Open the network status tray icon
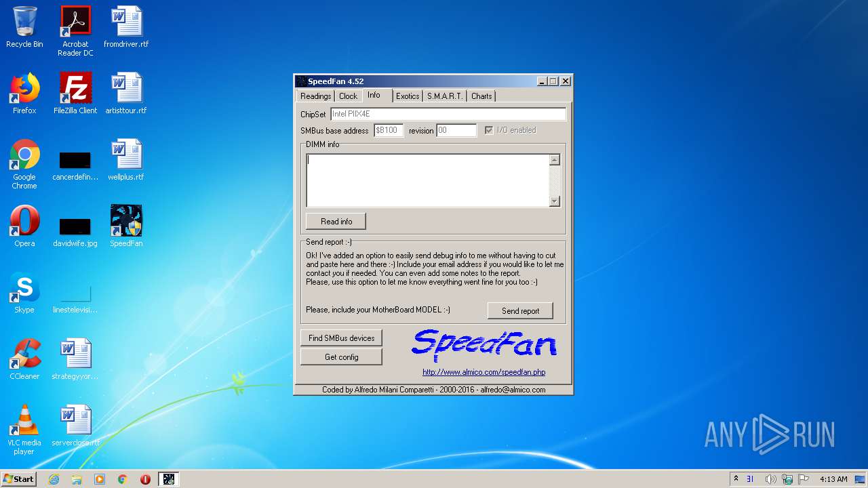868x488 pixels. [787, 479]
